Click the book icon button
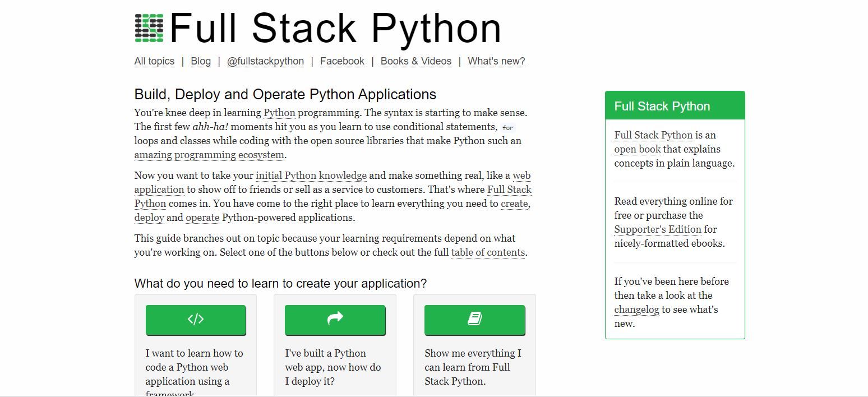 (x=474, y=320)
